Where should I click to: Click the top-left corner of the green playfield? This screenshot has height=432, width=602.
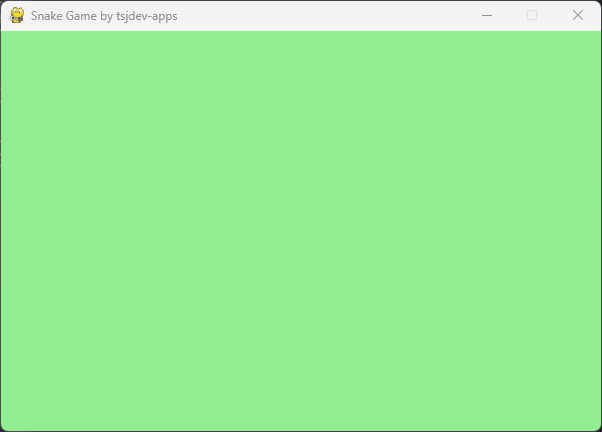point(4,34)
